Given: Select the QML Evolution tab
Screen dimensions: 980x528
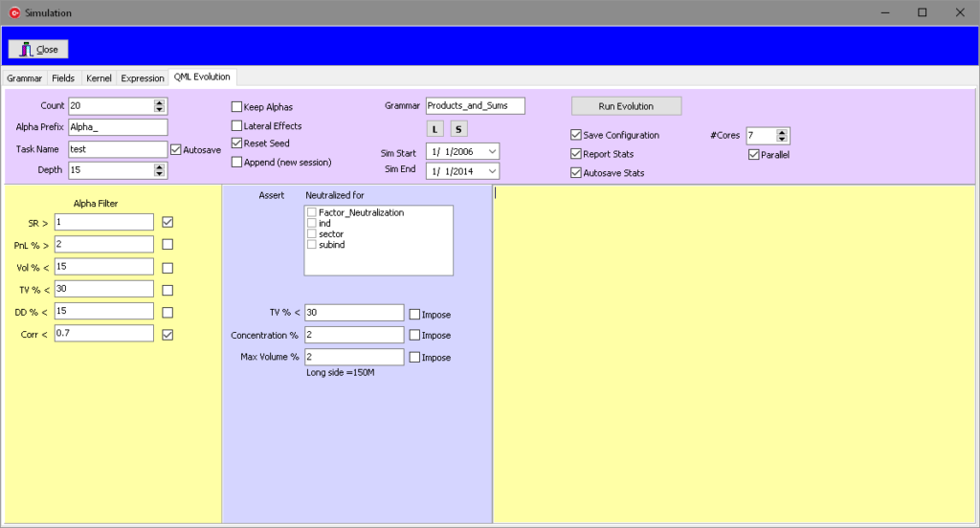Looking at the screenshot, I should (202, 77).
